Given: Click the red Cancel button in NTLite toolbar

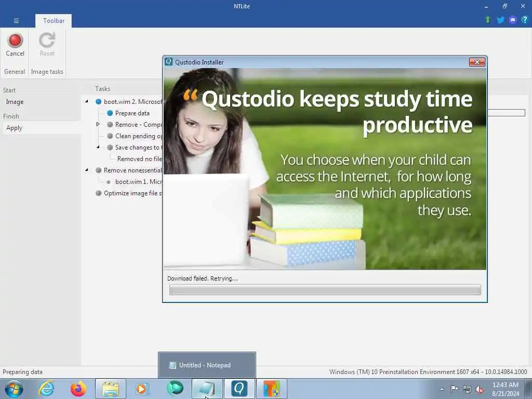Looking at the screenshot, I should tap(15, 45).
